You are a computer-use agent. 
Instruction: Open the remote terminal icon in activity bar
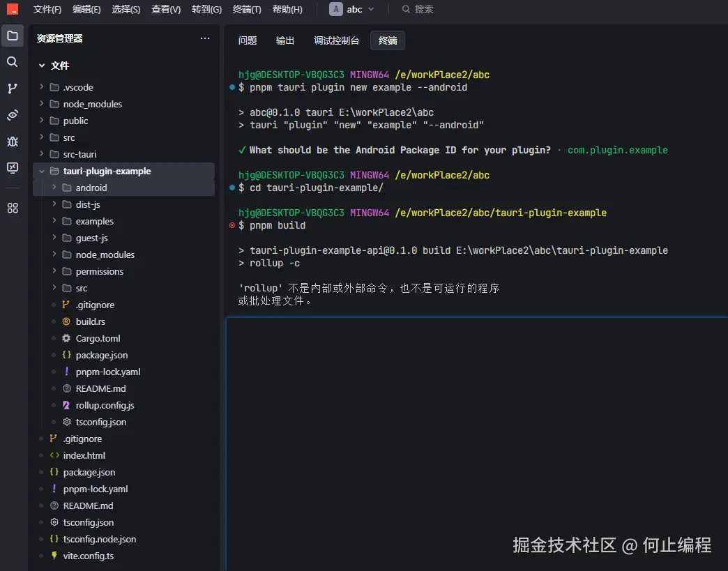point(13,167)
